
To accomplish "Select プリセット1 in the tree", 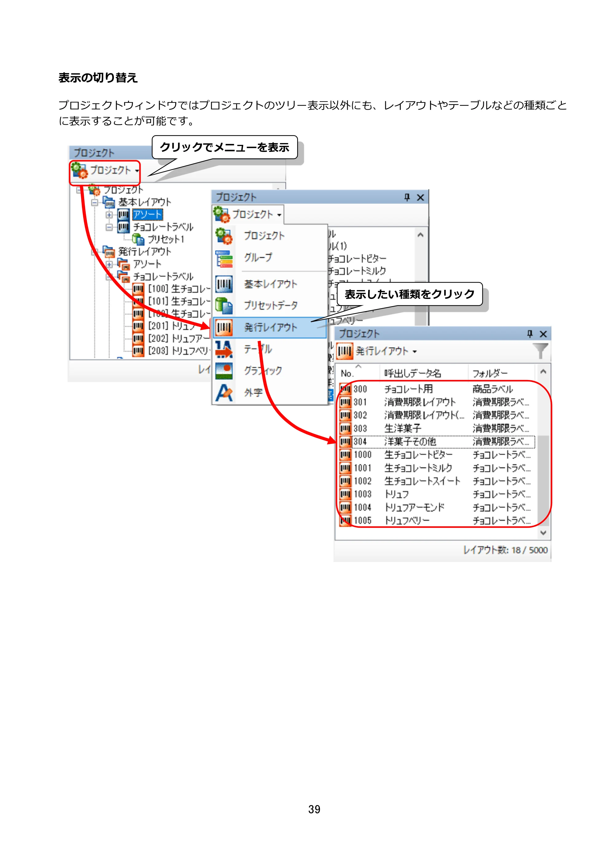I will tap(165, 239).
